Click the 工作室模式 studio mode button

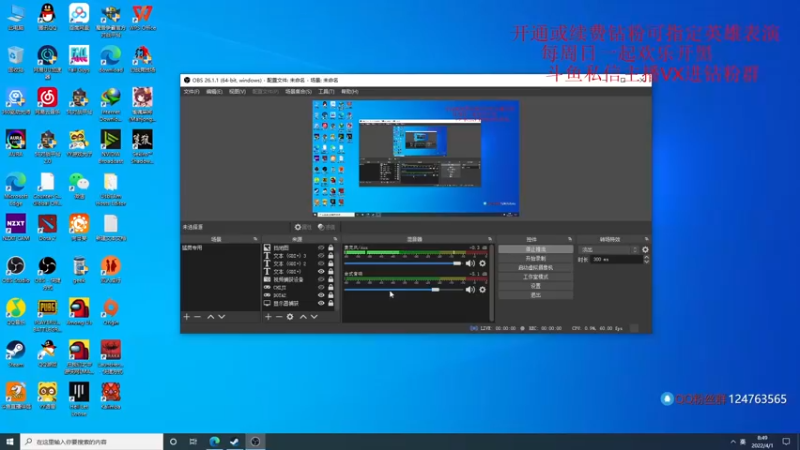coord(536,277)
